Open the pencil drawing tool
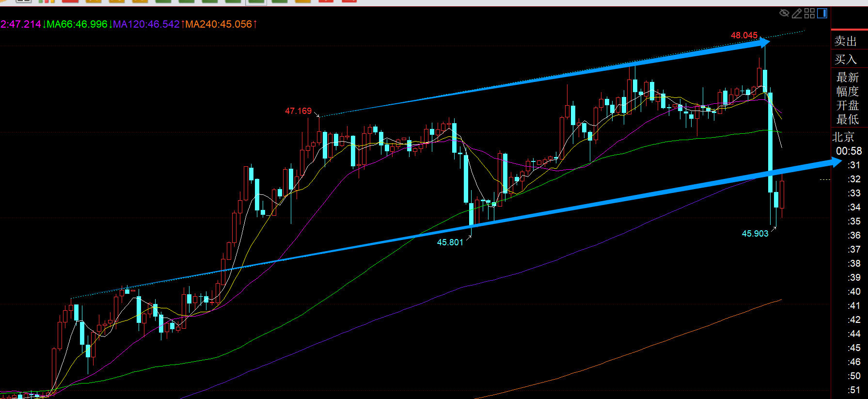Screen dimensions: 868x399 coord(797,13)
